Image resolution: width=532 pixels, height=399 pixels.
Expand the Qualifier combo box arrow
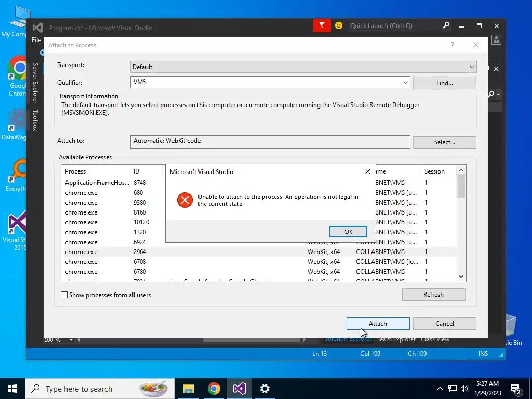point(405,83)
